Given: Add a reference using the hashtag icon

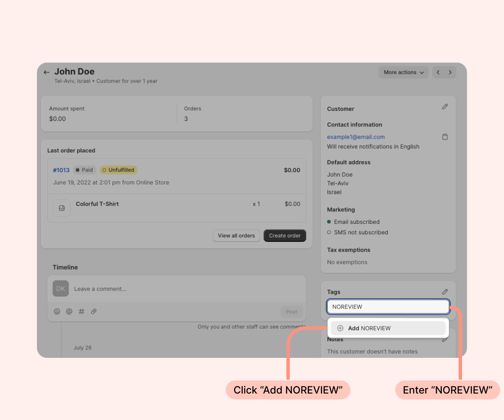Looking at the screenshot, I should pyautogui.click(x=81, y=312).
